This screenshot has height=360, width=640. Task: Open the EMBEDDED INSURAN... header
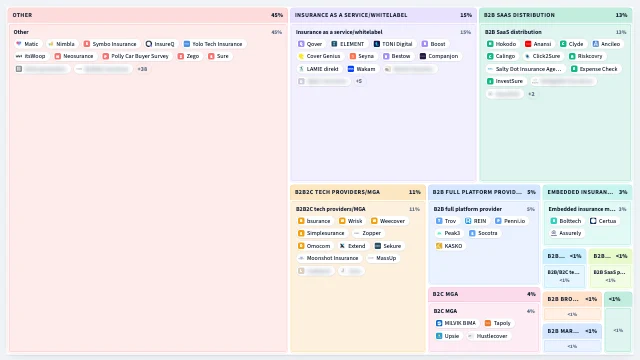click(587, 192)
